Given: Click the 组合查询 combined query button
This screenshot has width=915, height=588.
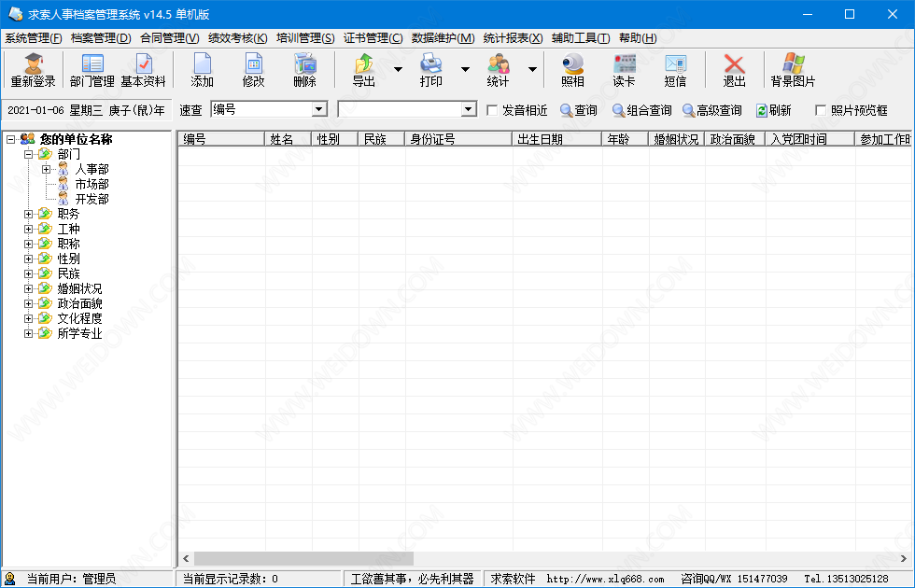Looking at the screenshot, I should 642,110.
